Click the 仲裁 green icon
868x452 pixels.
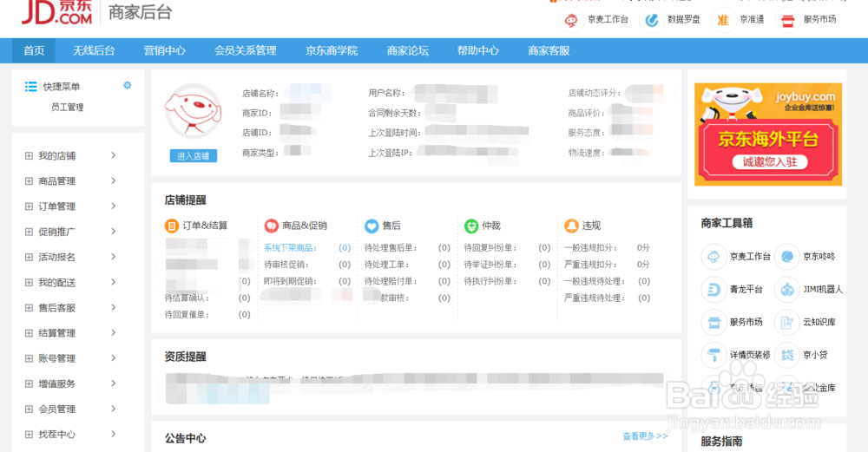point(471,226)
